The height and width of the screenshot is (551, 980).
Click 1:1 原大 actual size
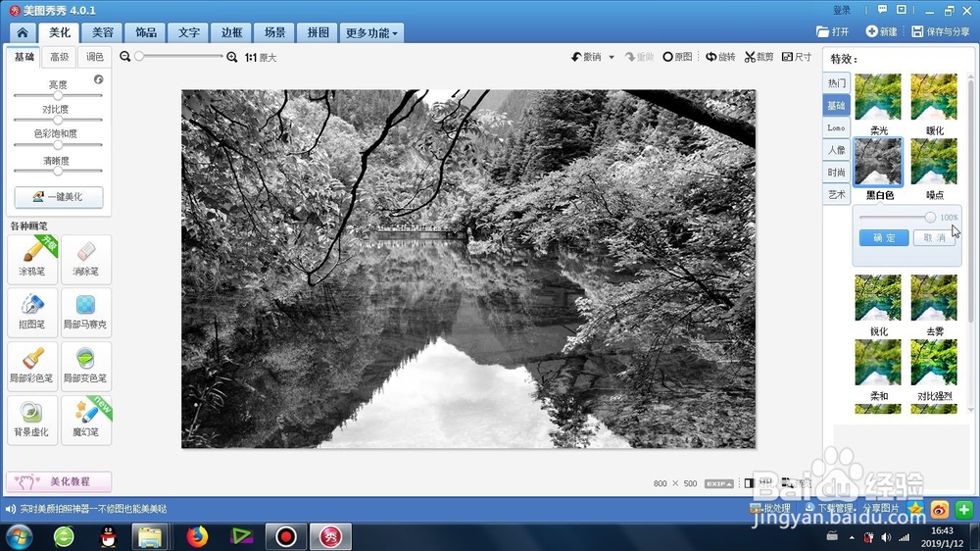(x=261, y=58)
